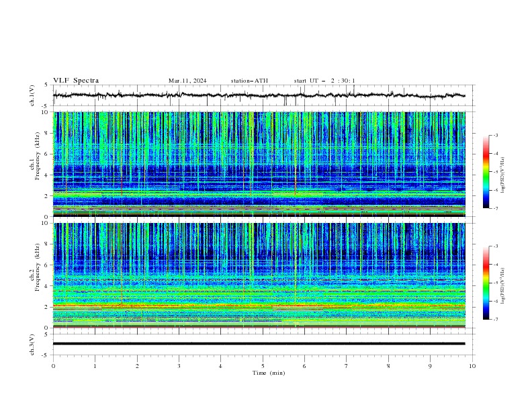Screen dimensions: 532x411
Task: Click time axis tick label '9'
Action: tap(430, 366)
